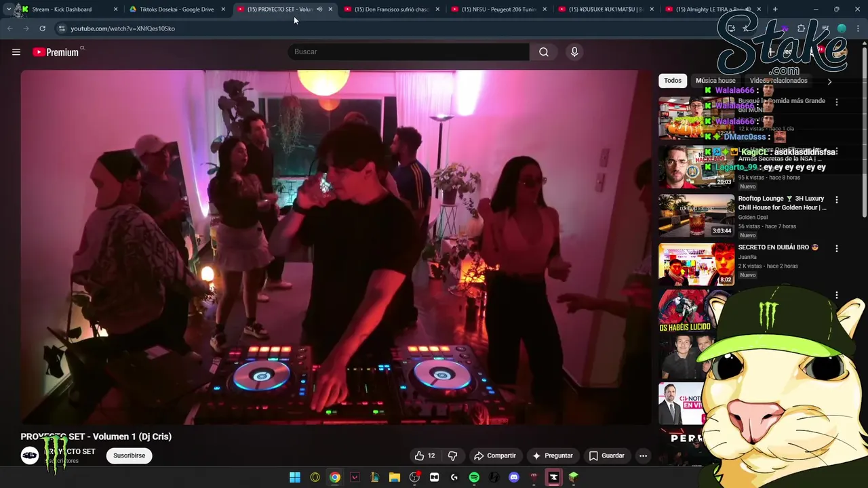The image size is (868, 488).
Task: Open File Explorer from taskbar
Action: tap(395, 477)
